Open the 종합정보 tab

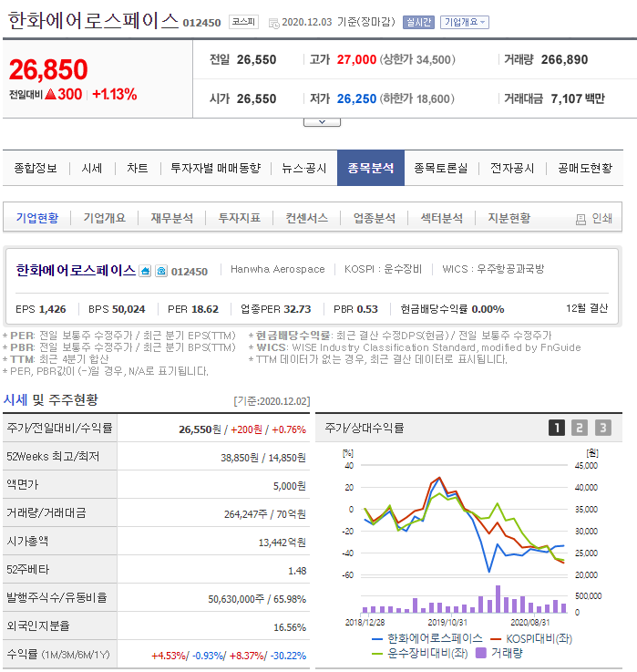click(36, 168)
